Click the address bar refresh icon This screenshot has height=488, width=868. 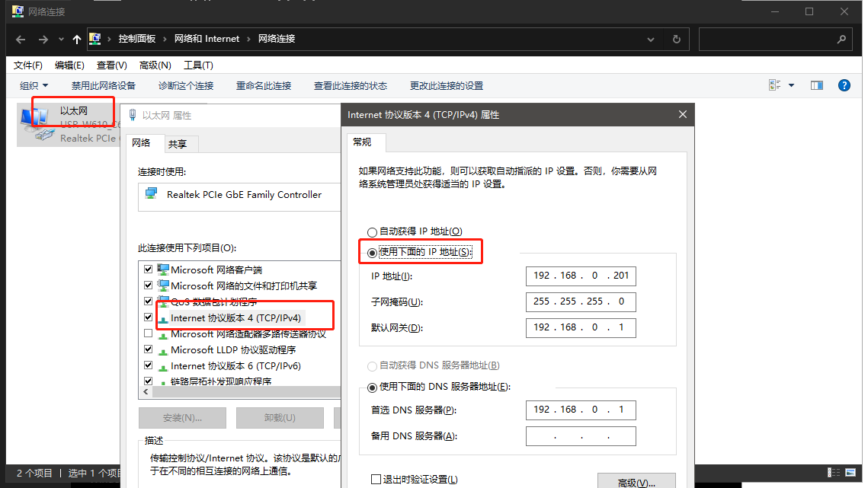(x=676, y=39)
